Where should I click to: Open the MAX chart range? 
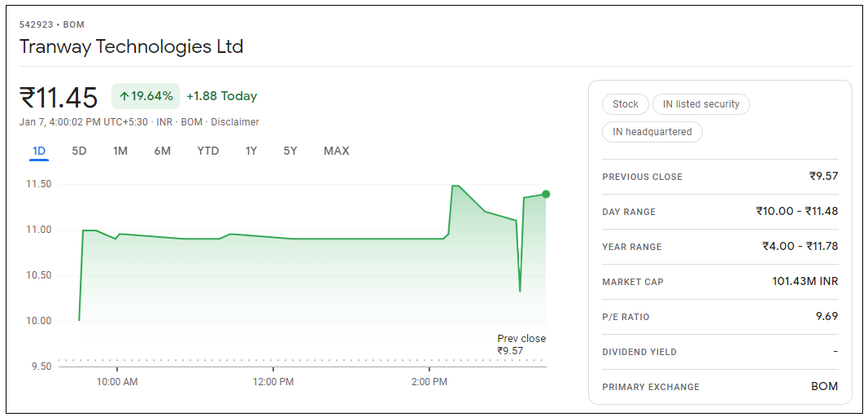coord(337,151)
